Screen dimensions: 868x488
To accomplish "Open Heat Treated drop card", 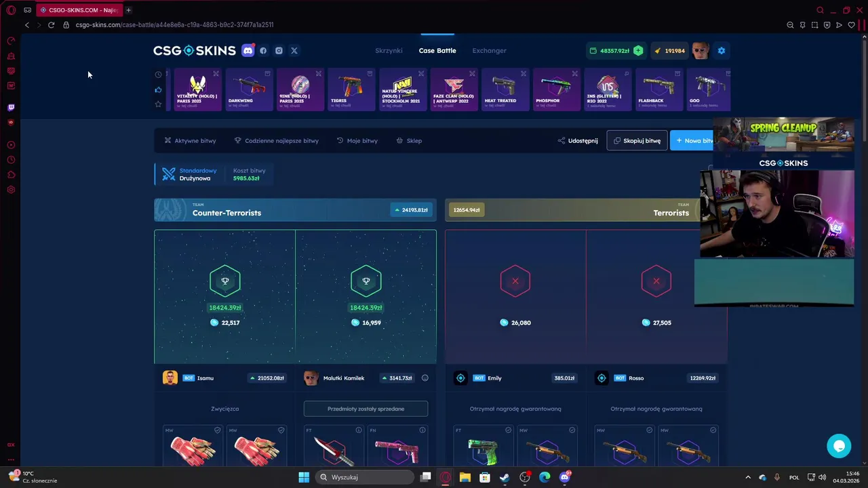I will pos(505,89).
